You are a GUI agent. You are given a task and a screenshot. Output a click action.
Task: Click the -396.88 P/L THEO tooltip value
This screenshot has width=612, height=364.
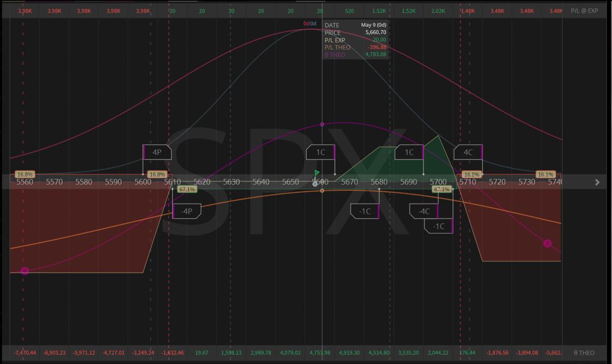click(377, 47)
